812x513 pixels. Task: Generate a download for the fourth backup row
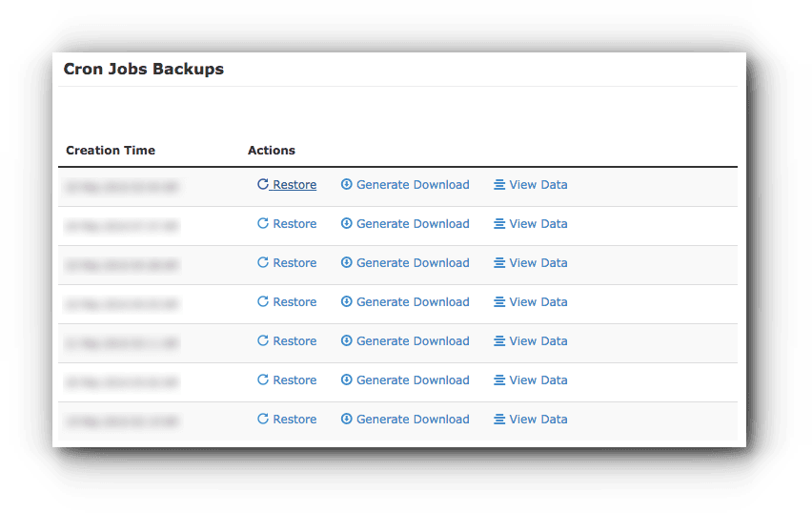pos(405,301)
